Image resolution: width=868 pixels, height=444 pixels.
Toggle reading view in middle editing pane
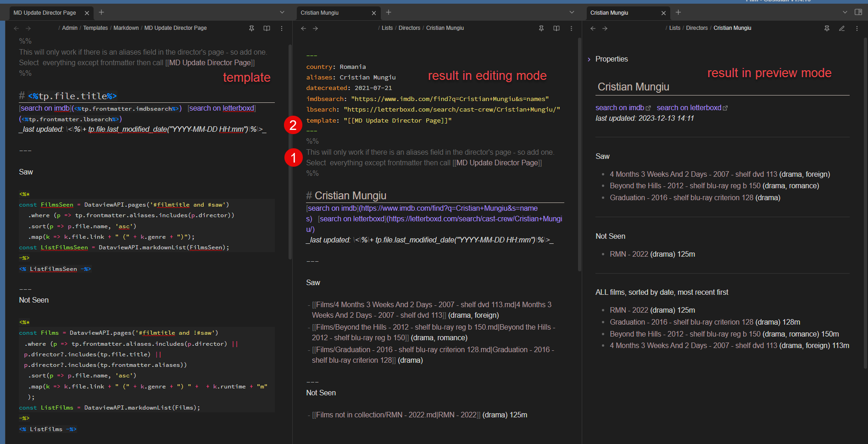(x=556, y=28)
